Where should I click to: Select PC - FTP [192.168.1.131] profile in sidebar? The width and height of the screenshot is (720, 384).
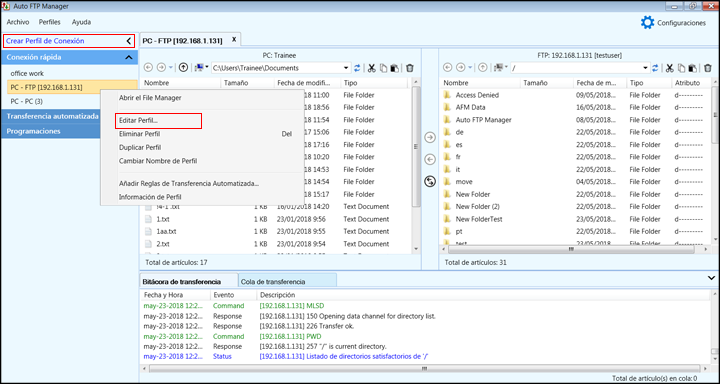[72, 87]
